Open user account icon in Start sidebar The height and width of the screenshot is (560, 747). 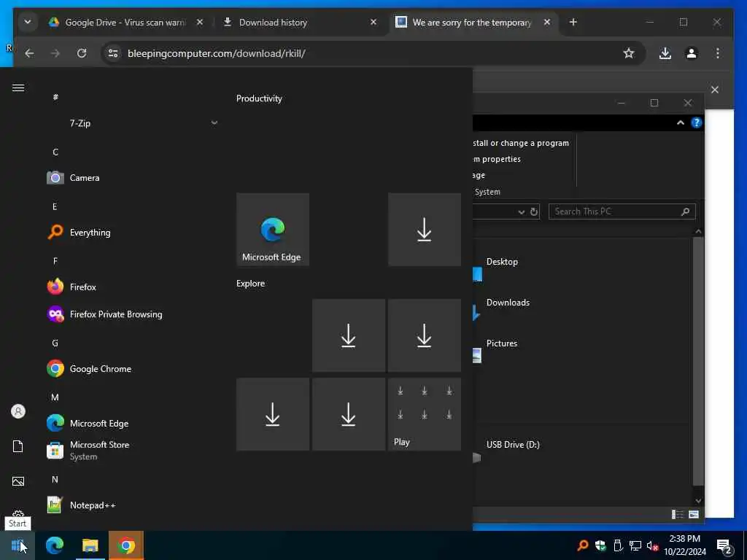(18, 411)
